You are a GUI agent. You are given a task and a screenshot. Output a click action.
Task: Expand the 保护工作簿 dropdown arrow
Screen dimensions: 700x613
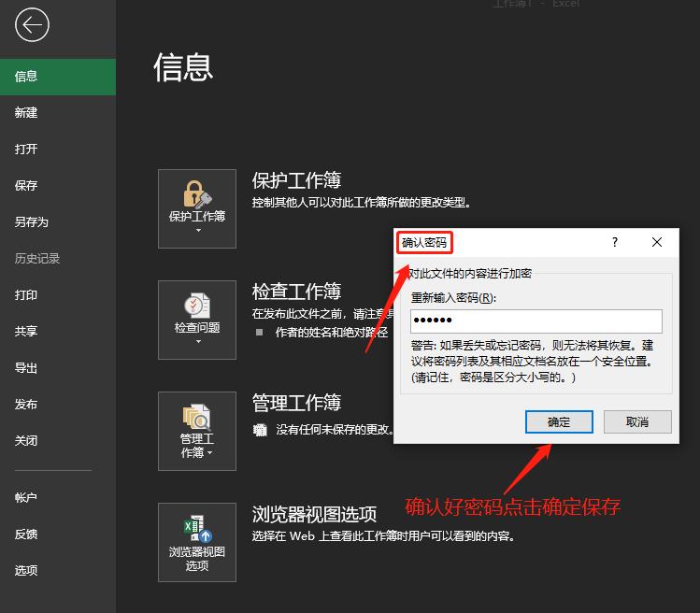pos(199,231)
